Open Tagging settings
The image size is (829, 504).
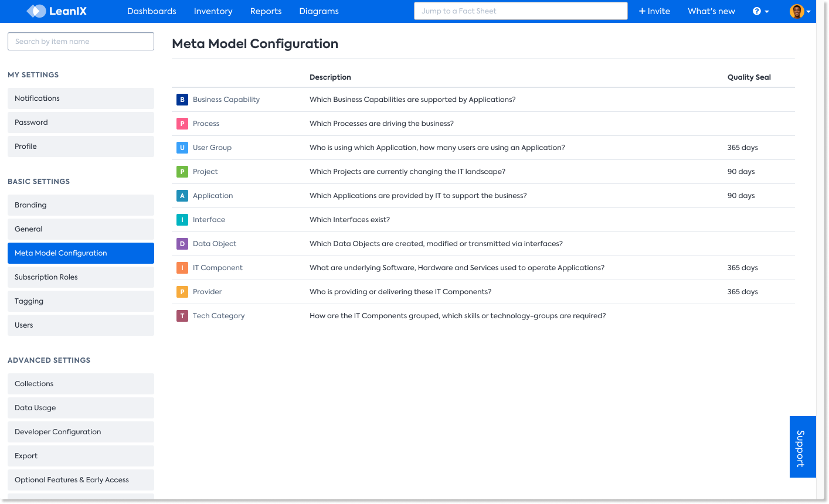81,301
